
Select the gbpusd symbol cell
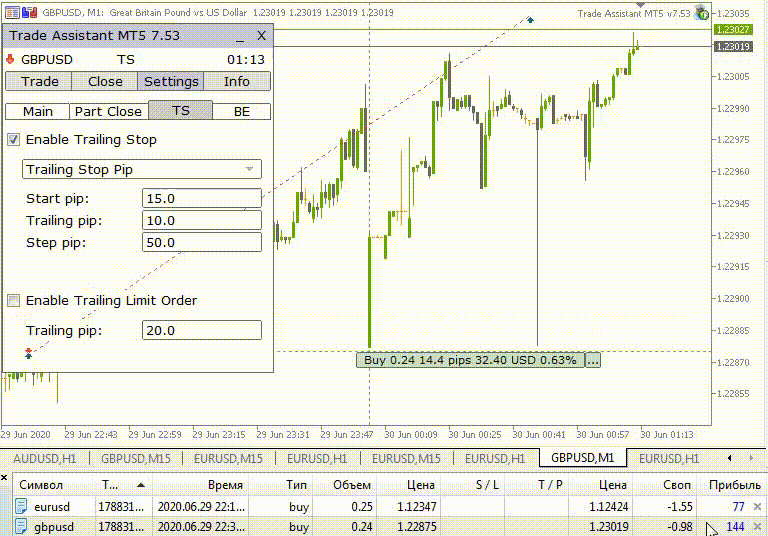click(54, 527)
